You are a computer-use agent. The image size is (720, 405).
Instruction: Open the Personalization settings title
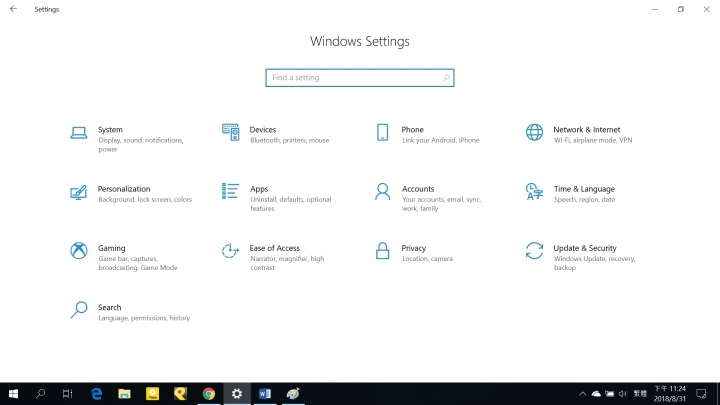(x=124, y=189)
